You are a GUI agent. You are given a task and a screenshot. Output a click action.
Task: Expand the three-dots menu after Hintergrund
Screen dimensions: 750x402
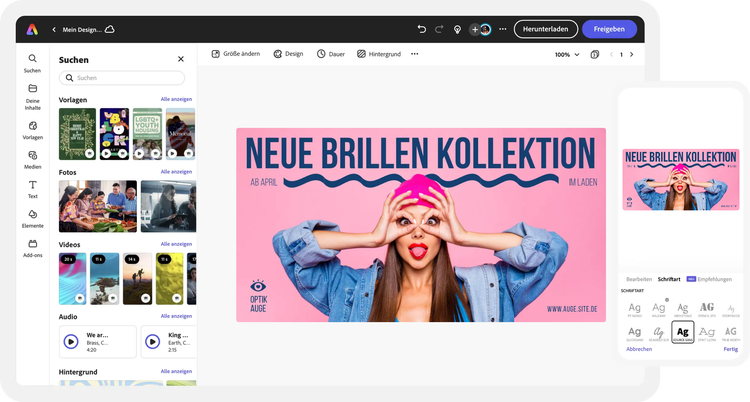tap(415, 54)
